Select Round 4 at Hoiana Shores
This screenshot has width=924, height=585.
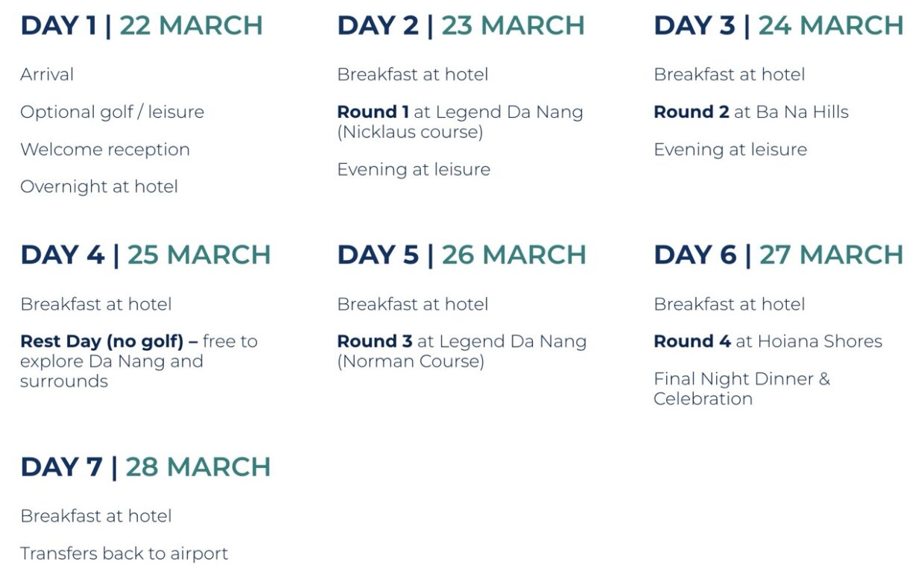click(x=768, y=341)
